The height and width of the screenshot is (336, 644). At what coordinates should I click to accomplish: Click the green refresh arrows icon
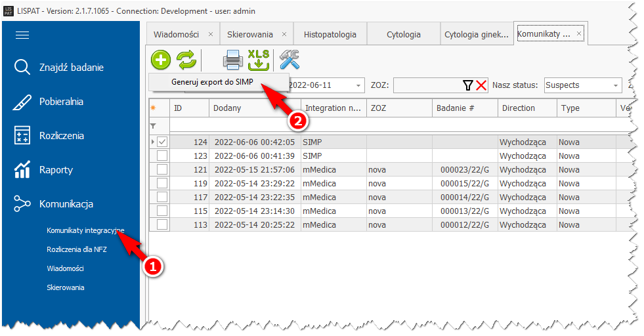point(186,60)
